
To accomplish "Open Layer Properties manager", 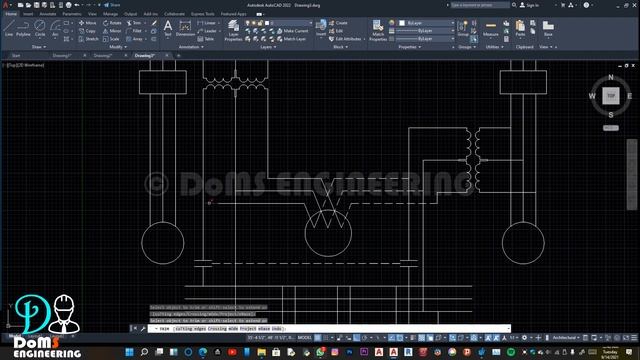I will (x=233, y=31).
